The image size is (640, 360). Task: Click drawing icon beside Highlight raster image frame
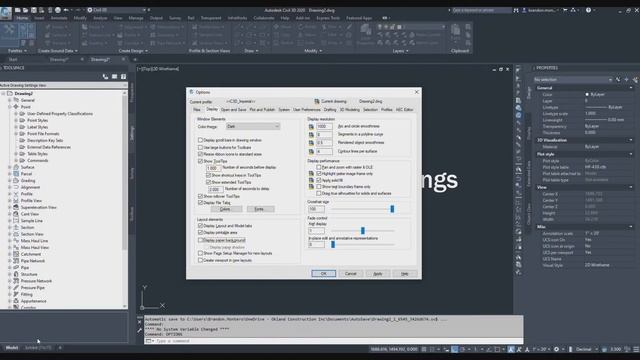coord(311,174)
